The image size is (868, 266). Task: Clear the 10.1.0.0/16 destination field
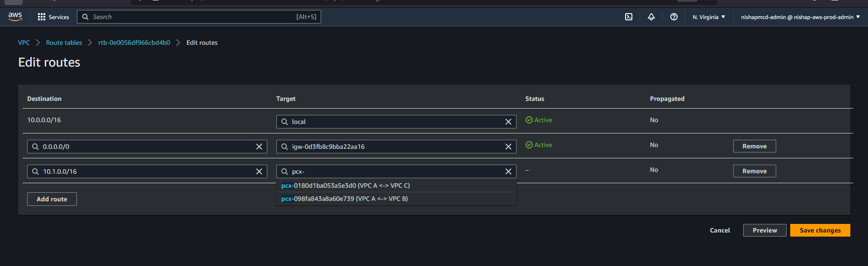(x=259, y=171)
